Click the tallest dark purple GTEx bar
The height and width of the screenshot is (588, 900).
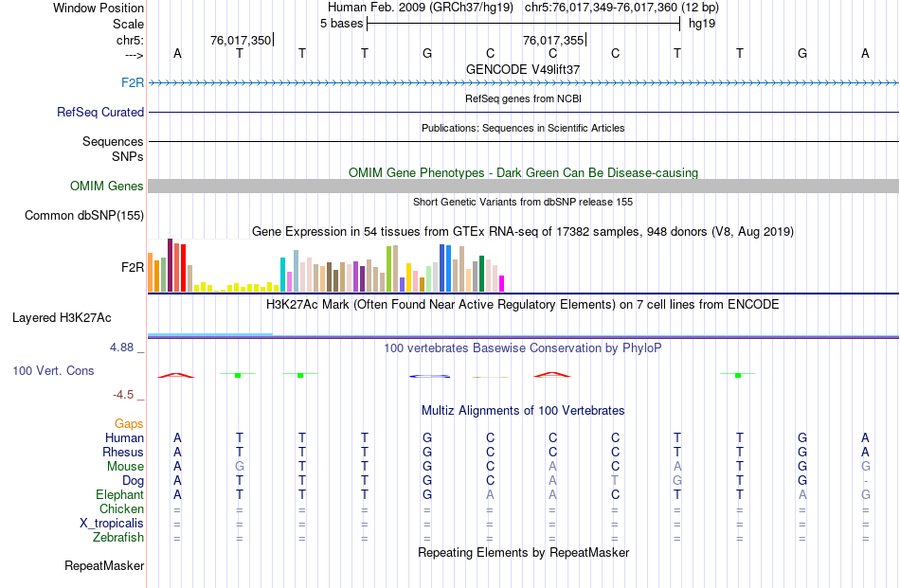coord(170,265)
